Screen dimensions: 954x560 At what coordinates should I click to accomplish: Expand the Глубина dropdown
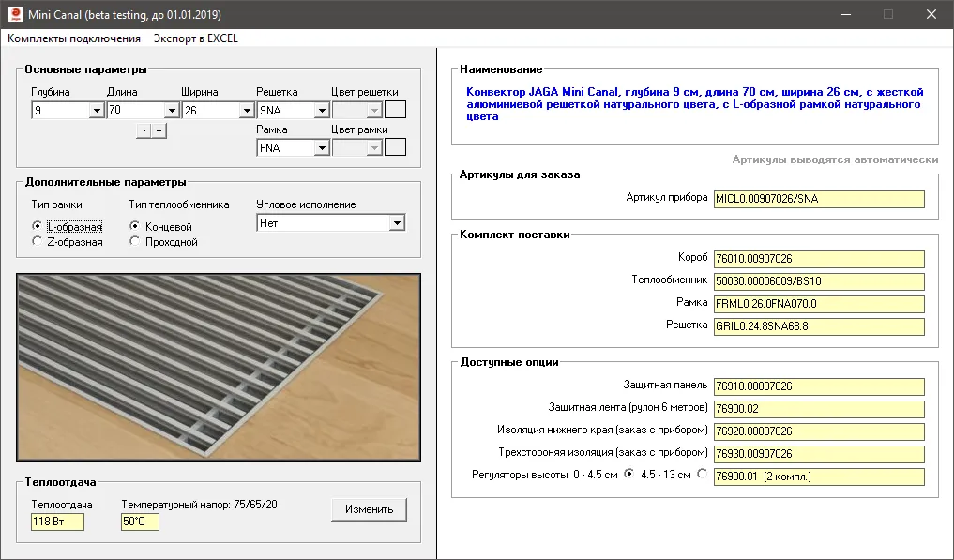97,110
